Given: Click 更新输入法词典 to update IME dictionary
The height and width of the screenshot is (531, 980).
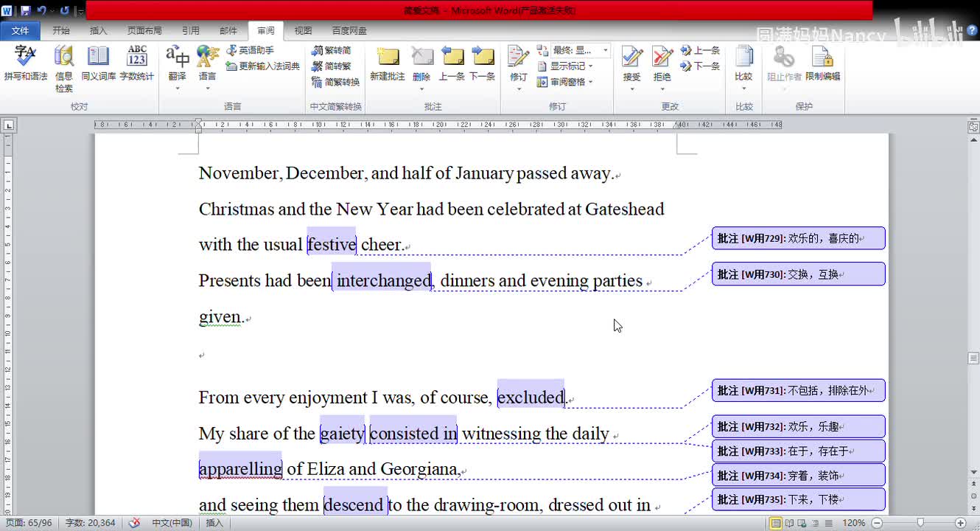Looking at the screenshot, I should (x=262, y=66).
